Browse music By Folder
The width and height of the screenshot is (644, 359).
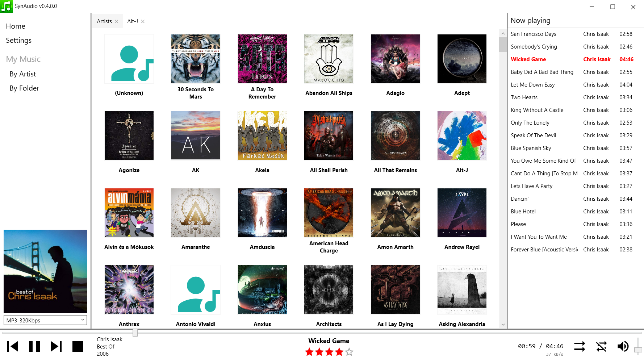24,88
